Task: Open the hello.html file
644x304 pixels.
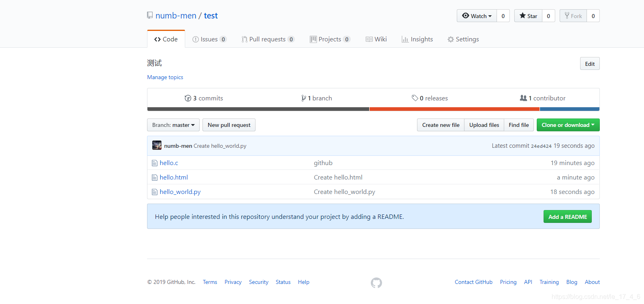Action: click(x=174, y=178)
